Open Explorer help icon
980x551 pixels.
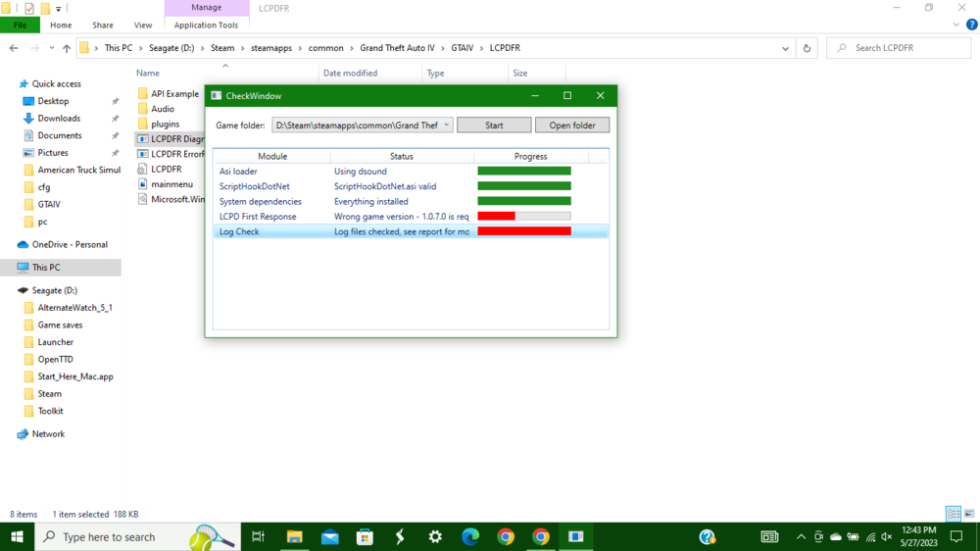[x=971, y=25]
